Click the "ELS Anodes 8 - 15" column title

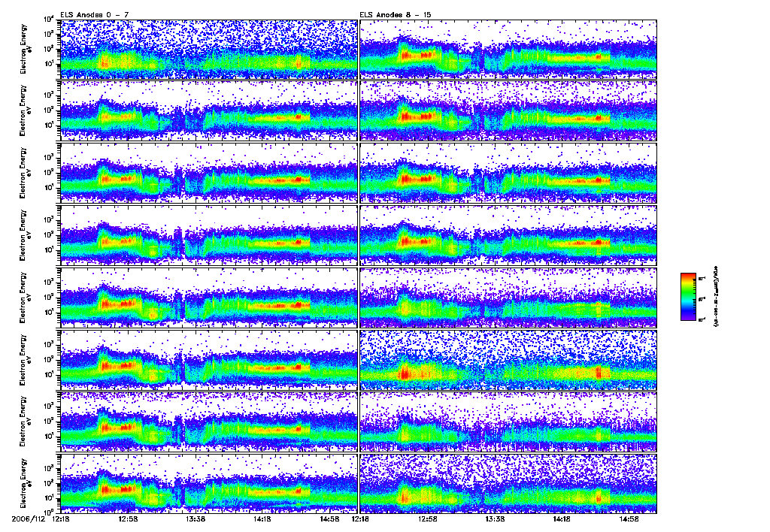[x=396, y=15]
